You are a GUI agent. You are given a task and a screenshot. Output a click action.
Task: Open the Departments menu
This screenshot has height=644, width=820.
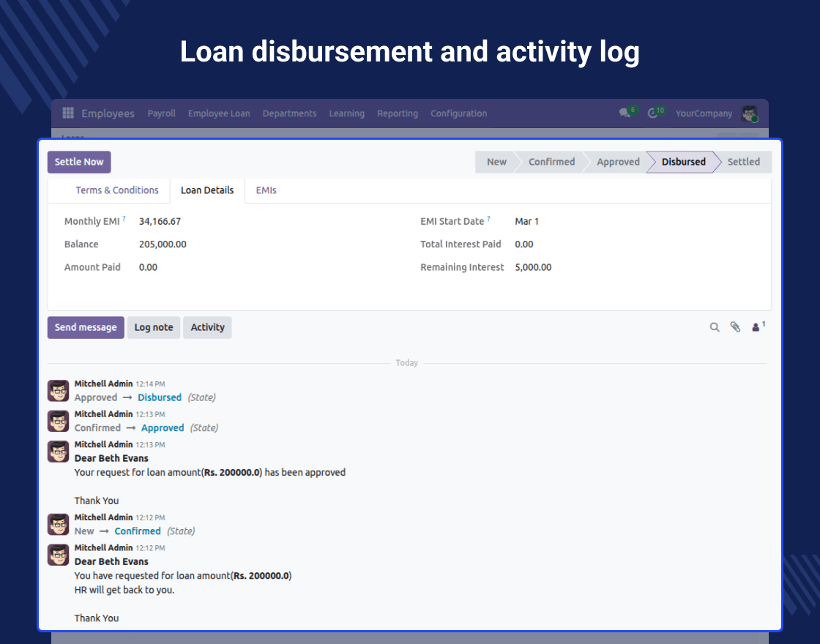point(289,113)
